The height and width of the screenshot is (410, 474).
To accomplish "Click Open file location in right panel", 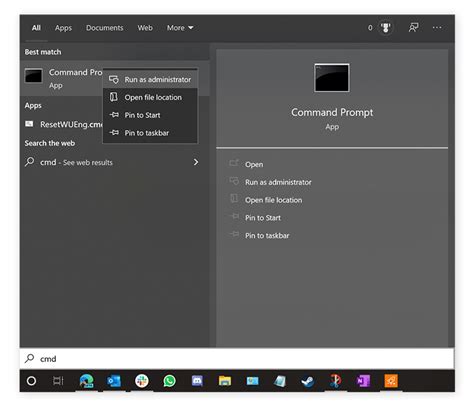I will click(274, 200).
